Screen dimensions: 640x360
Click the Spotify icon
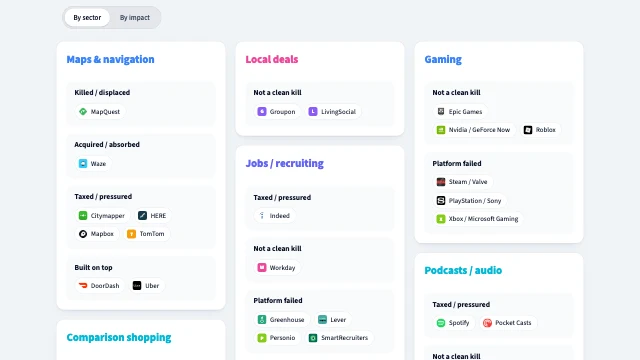click(441, 323)
